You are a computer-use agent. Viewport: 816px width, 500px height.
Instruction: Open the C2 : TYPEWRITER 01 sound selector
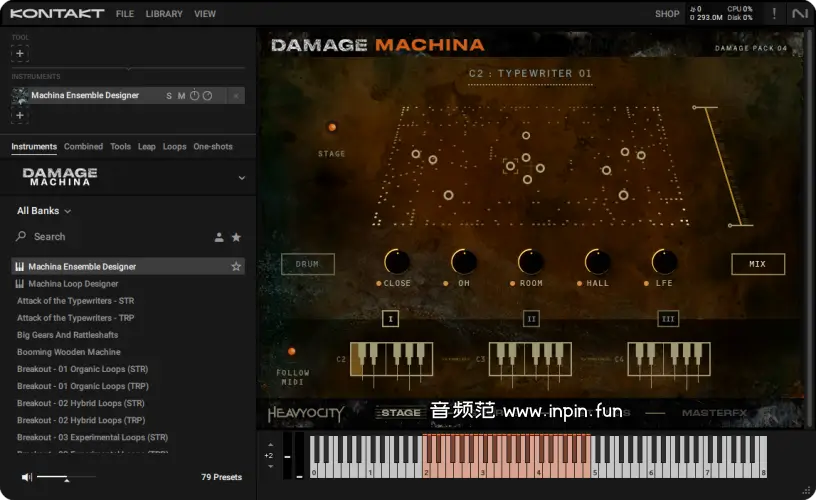point(530,74)
